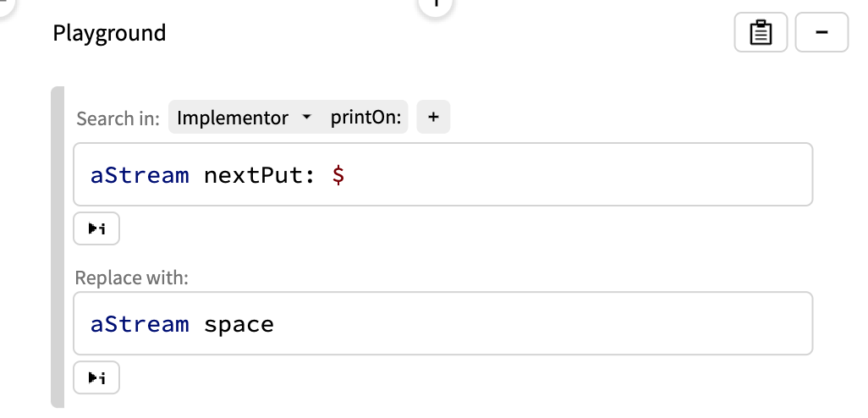Click the Playground title text
868x418 pixels.
pyautogui.click(x=109, y=34)
